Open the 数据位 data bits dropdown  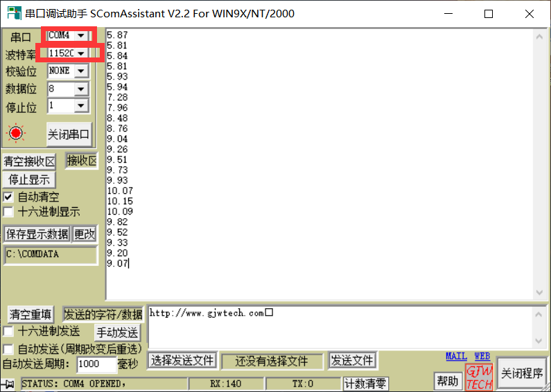tap(81, 89)
